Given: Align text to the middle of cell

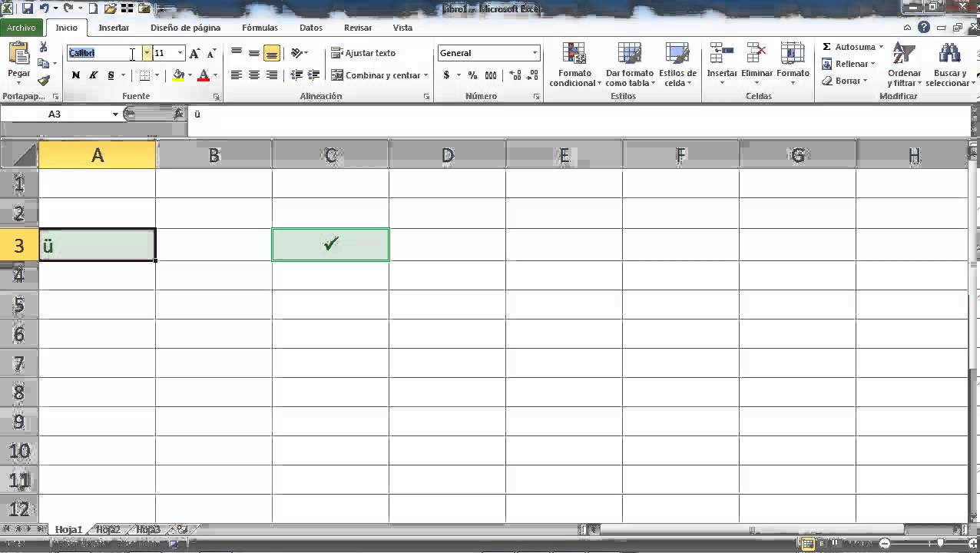Looking at the screenshot, I should 254,53.
